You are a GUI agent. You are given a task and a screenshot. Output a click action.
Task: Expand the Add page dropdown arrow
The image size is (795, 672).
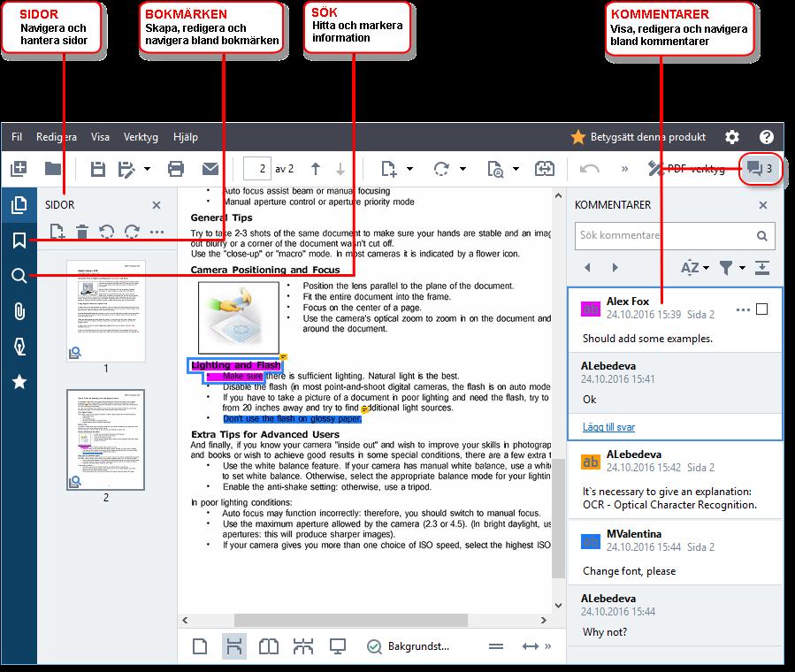click(409, 169)
